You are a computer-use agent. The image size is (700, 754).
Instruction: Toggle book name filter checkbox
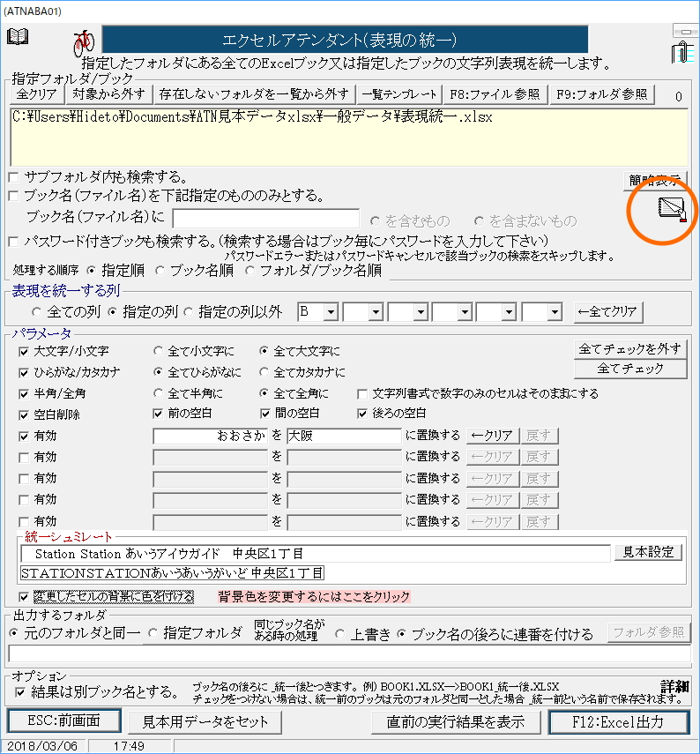pyautogui.click(x=13, y=196)
